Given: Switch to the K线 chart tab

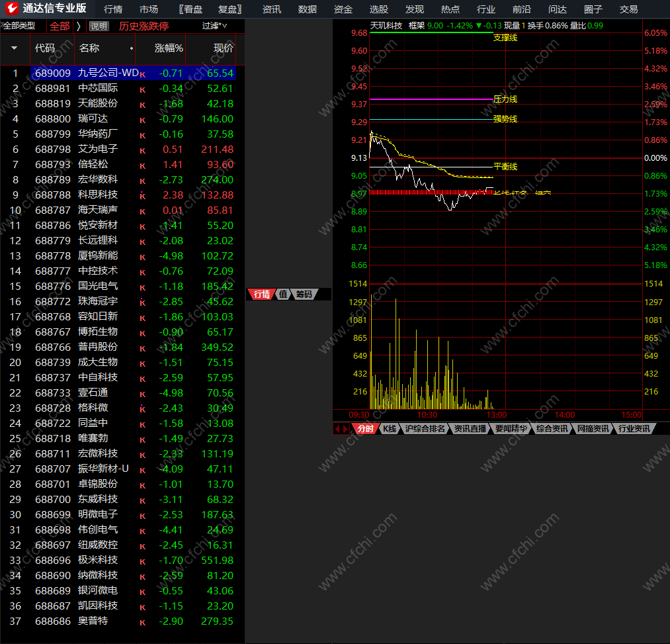Looking at the screenshot, I should pyautogui.click(x=390, y=428).
